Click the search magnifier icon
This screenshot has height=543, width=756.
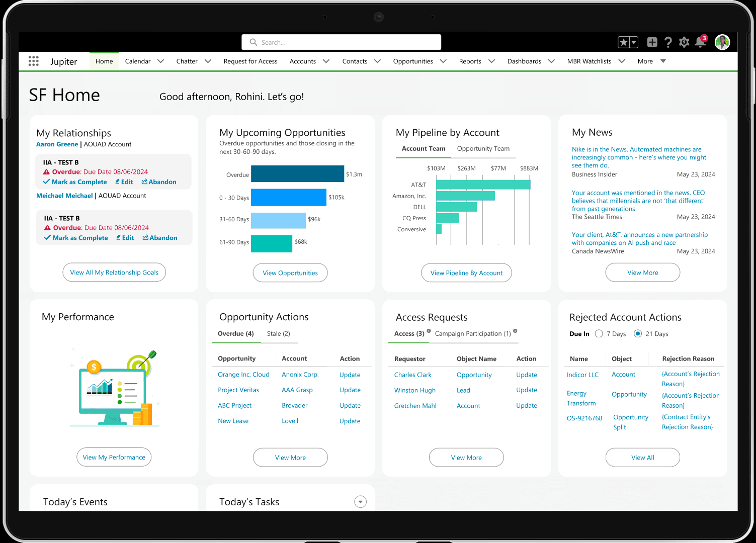tap(254, 42)
